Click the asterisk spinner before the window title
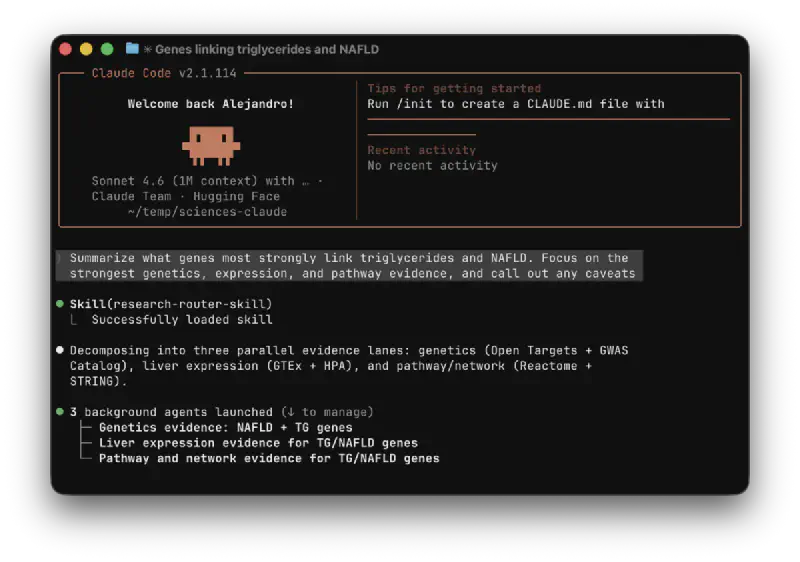The width and height of the screenshot is (800, 562). 148,49
